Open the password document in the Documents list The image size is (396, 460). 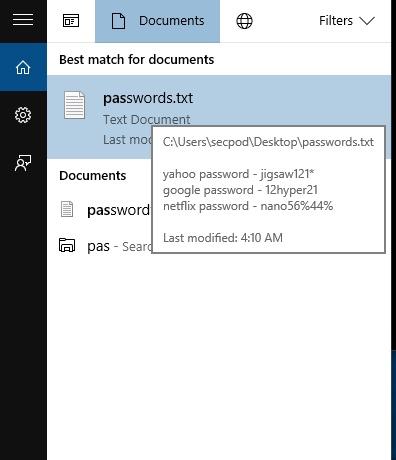pos(105,210)
